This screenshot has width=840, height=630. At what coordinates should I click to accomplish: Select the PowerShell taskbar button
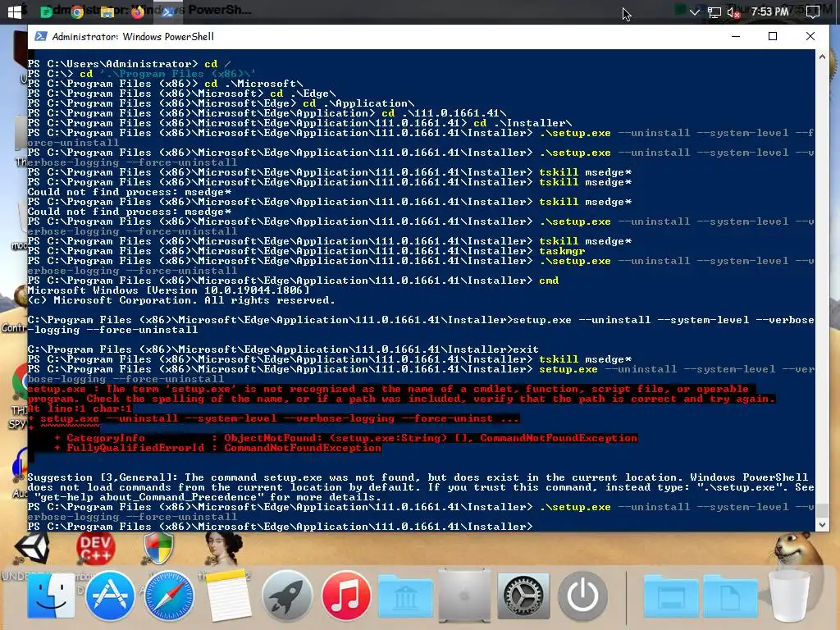[x=167, y=11]
